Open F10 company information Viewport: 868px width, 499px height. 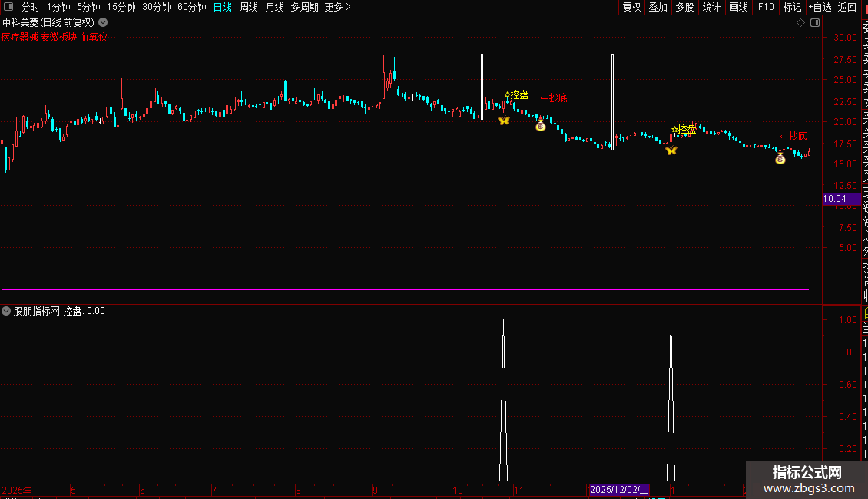point(766,7)
